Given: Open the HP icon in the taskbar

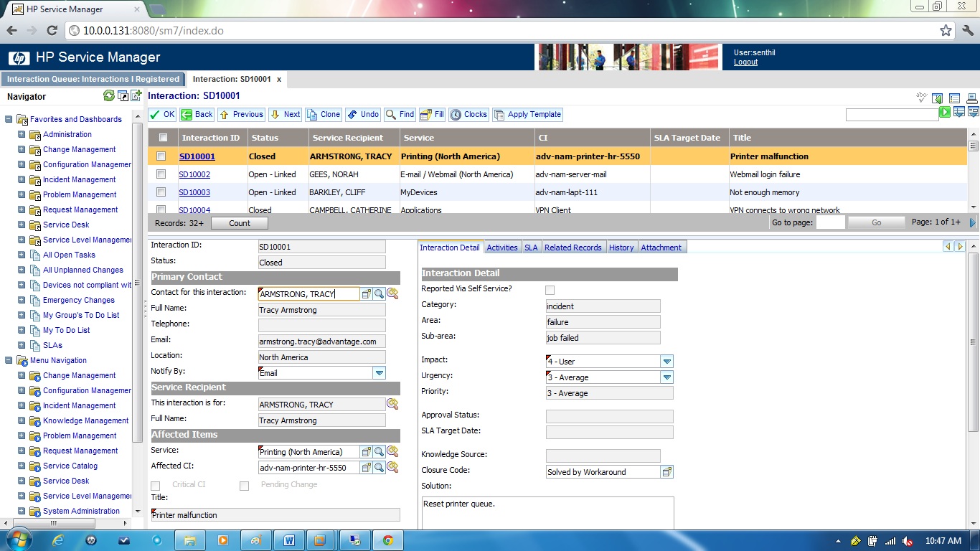Looking at the screenshot, I should 90,540.
